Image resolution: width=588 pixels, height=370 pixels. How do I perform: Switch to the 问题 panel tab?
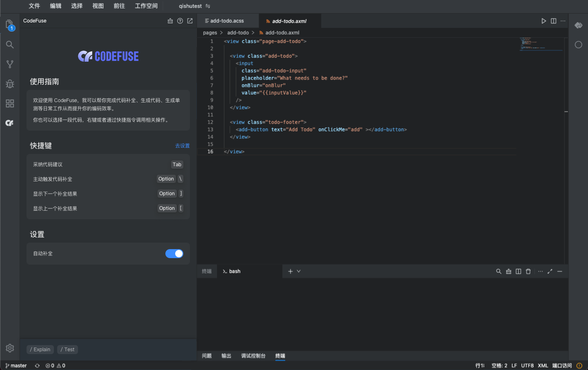[x=207, y=356]
